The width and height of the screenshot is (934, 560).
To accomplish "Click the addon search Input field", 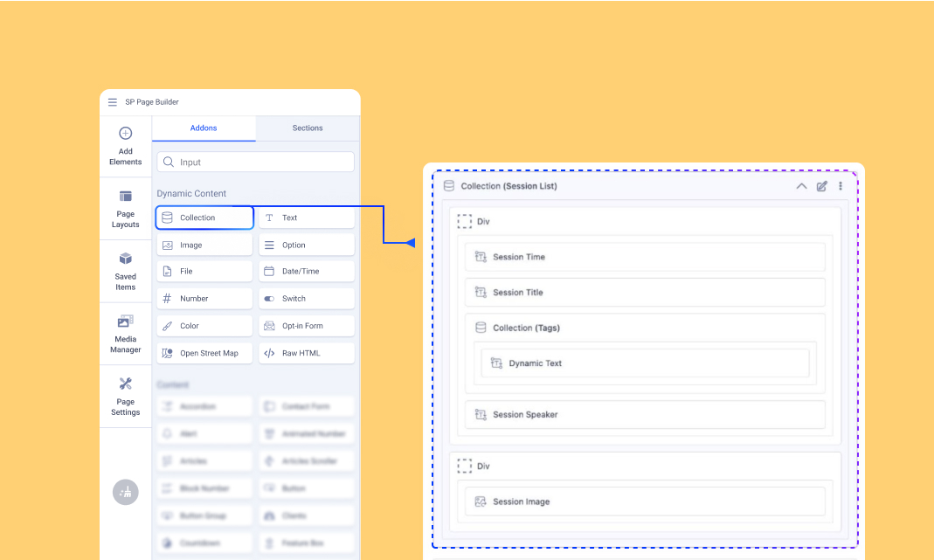I will (x=255, y=162).
